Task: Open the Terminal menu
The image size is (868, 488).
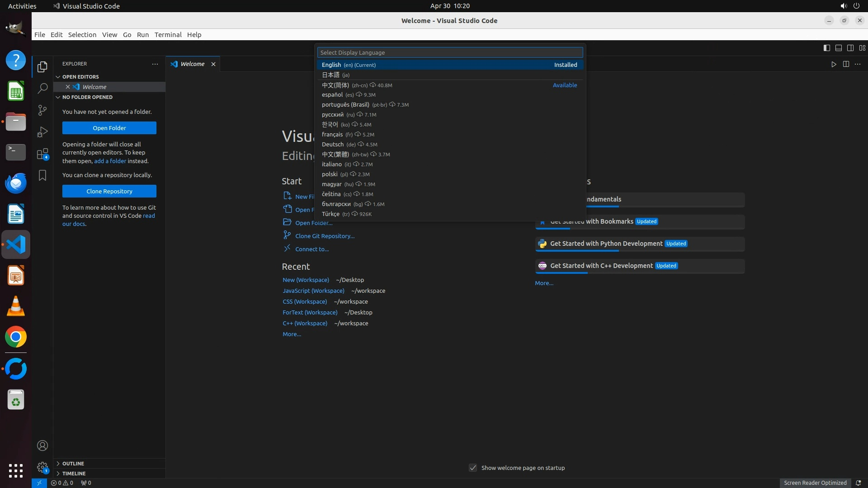Action: click(168, 35)
